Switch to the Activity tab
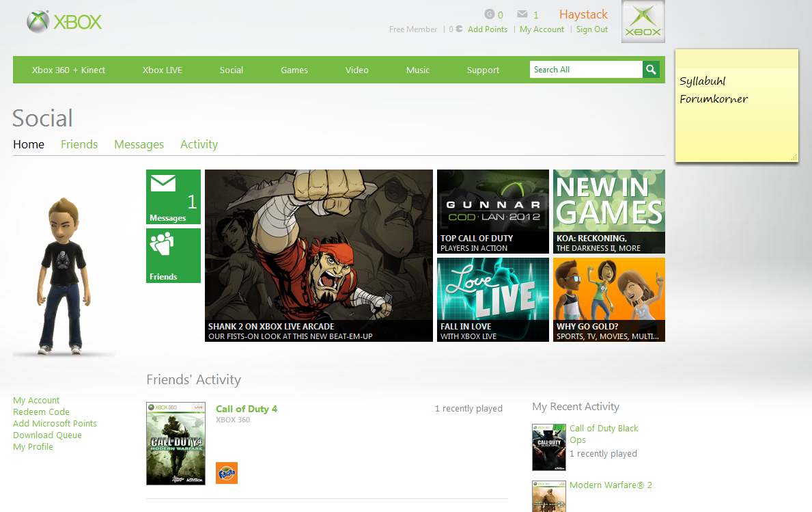Screen dimensions: 812x512 click(x=199, y=145)
